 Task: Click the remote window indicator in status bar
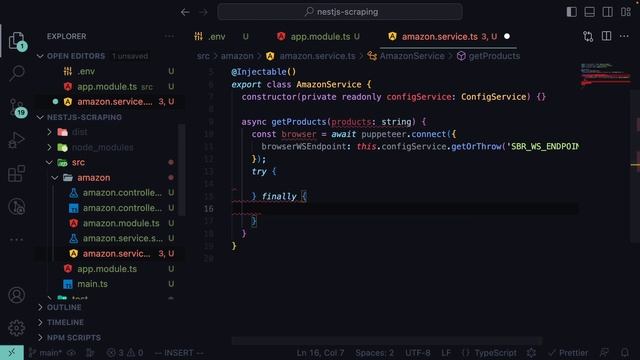pyautogui.click(x=11, y=353)
